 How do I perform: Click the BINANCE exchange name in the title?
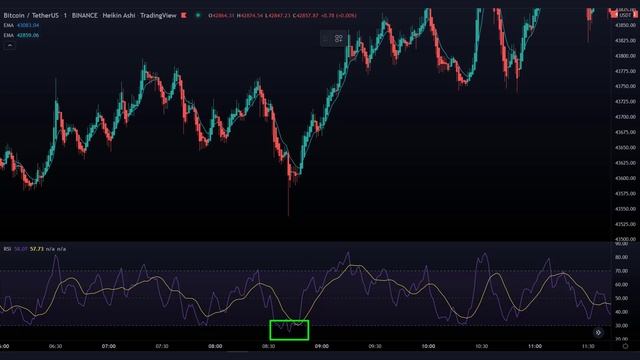pyautogui.click(x=84, y=16)
